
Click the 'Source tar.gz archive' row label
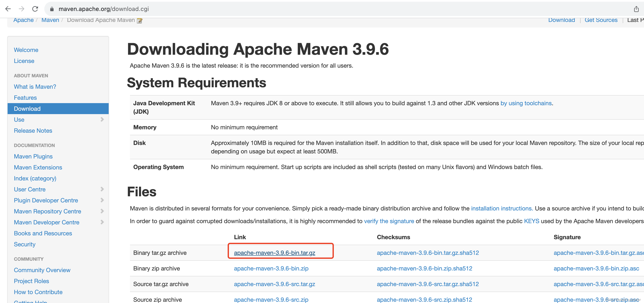tap(161, 284)
